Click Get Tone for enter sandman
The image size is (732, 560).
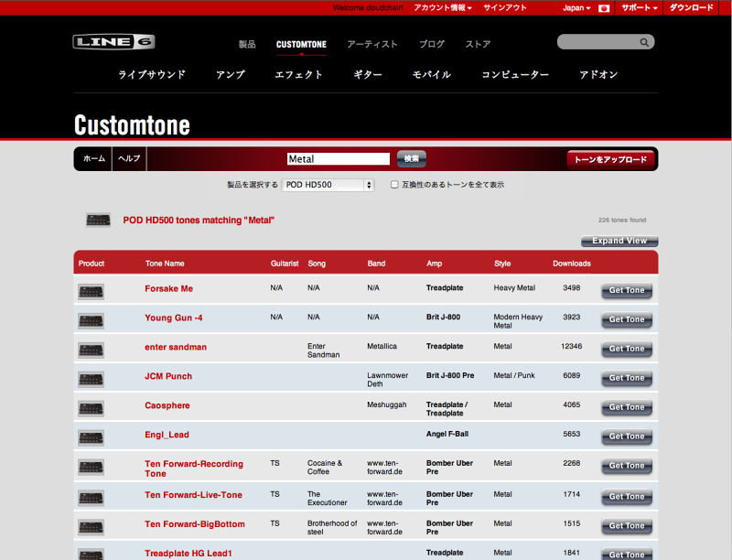tap(627, 349)
